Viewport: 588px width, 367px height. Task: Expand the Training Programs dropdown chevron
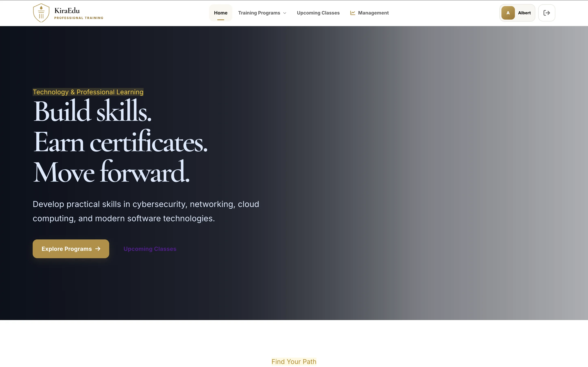point(285,13)
